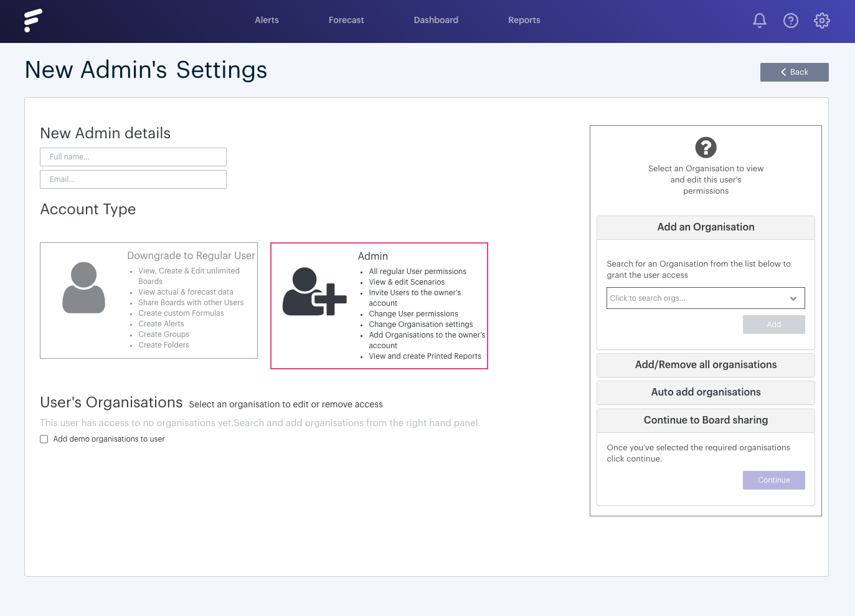Enable Add demo organisations to user checkbox

44,439
